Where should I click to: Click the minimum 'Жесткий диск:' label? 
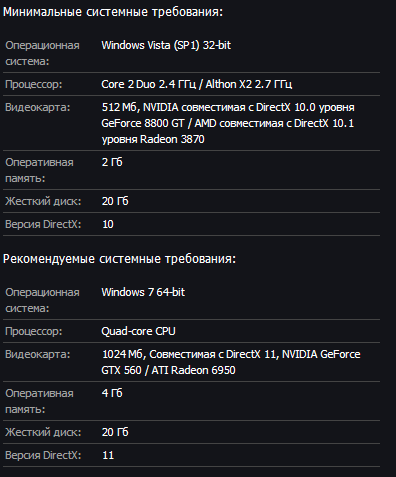(43, 201)
